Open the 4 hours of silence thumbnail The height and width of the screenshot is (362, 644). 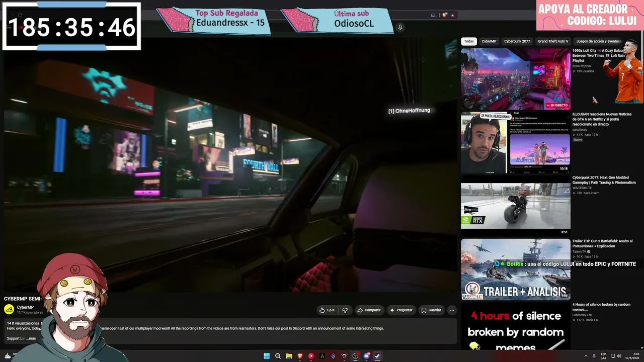pos(516,327)
